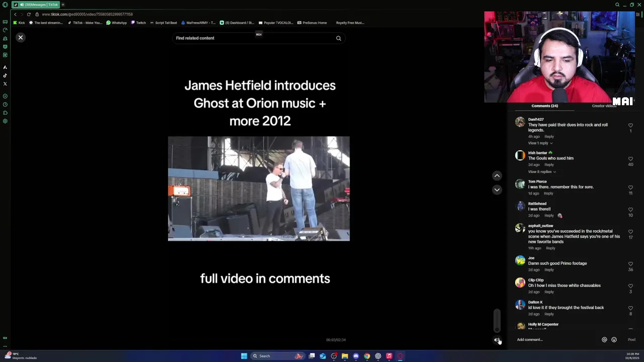Screen dimensions: 644x362
Task: Open the X (Twitter) icon in Opera sidebar
Action: [5, 84]
